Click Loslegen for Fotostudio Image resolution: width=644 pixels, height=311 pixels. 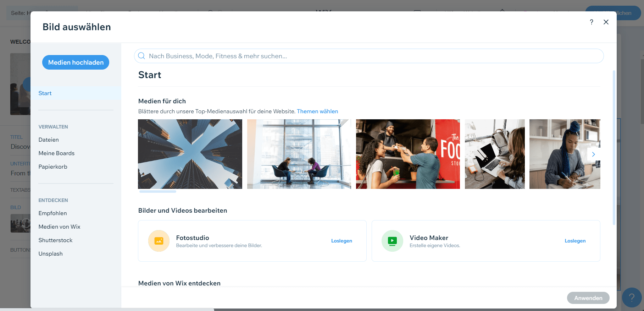pyautogui.click(x=342, y=241)
